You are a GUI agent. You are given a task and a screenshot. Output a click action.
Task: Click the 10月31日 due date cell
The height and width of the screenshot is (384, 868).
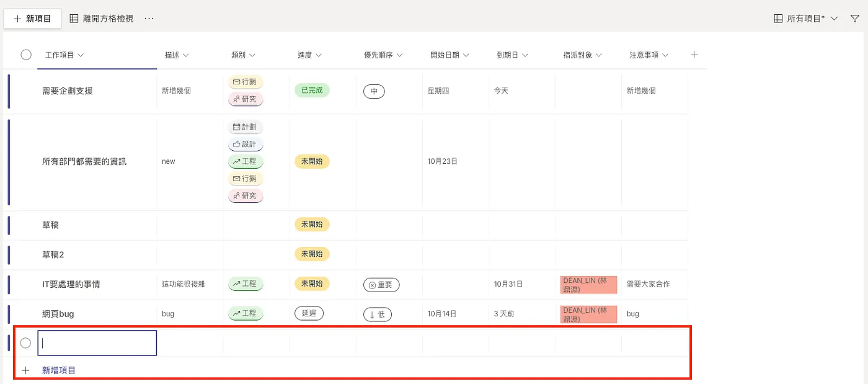(x=508, y=284)
